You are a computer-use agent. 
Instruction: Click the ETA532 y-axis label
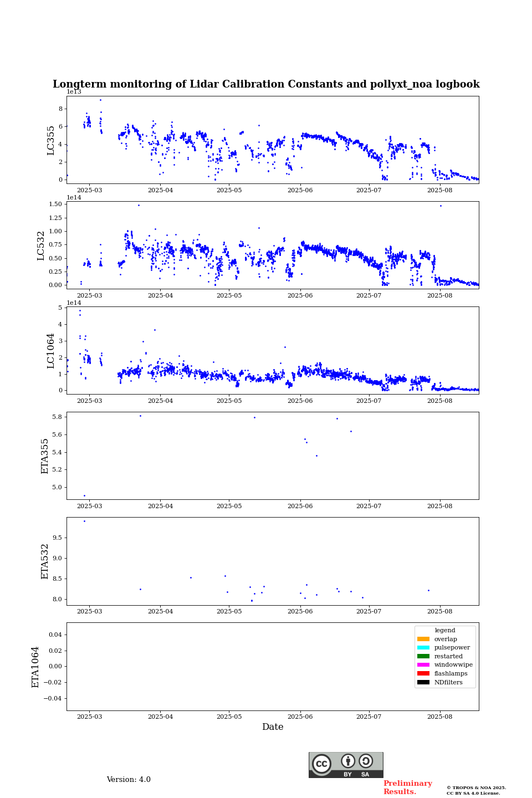45,561
